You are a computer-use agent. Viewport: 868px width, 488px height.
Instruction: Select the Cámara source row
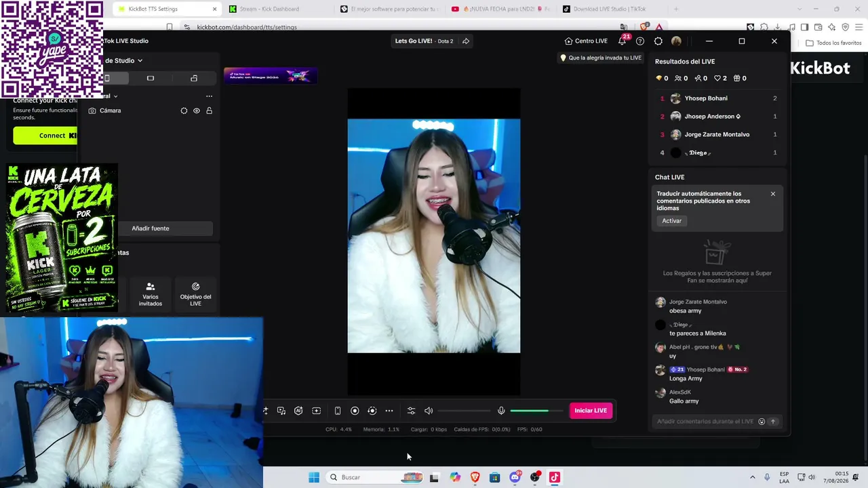pyautogui.click(x=151, y=110)
